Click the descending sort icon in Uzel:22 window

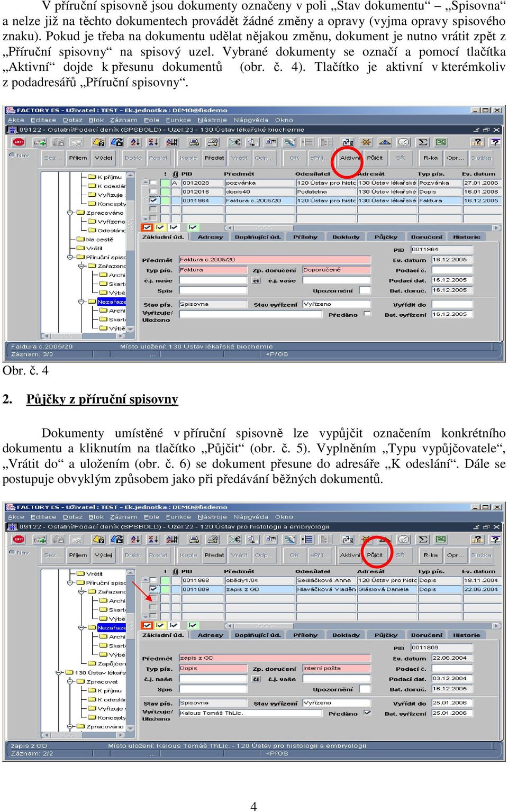point(153,540)
